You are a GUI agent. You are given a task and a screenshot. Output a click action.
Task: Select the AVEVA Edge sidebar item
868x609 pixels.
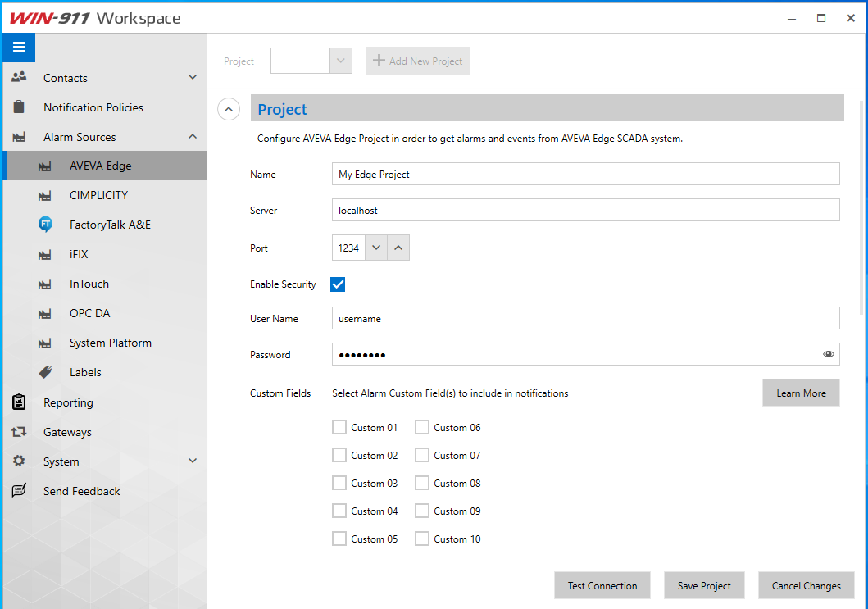(x=105, y=166)
